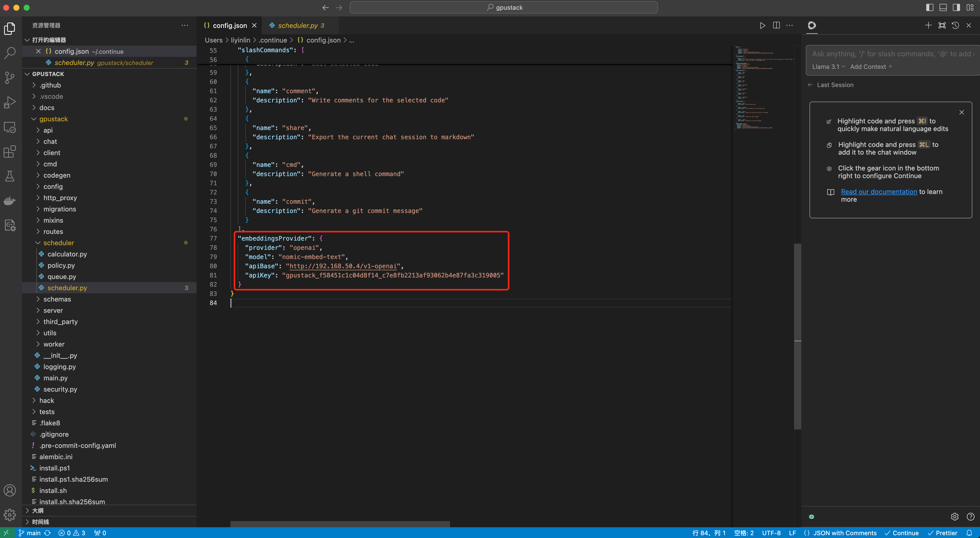Select the config.json editor tab

click(x=229, y=26)
